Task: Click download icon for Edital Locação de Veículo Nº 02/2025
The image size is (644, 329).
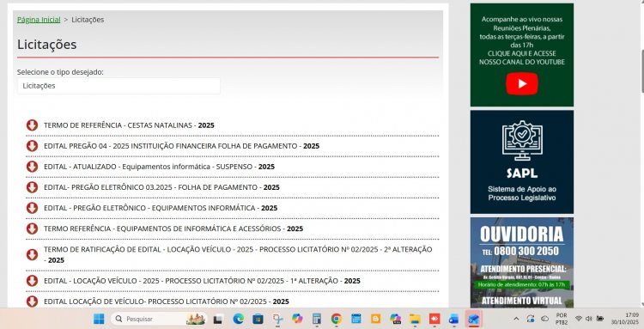Action: [32, 301]
